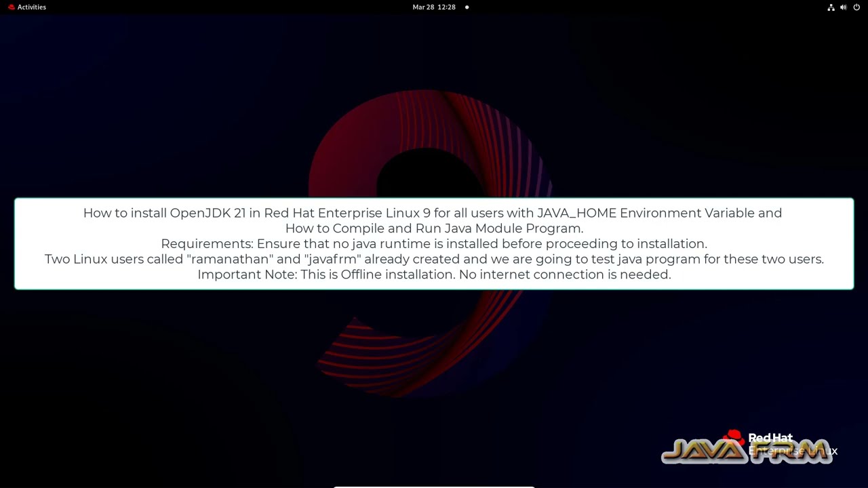Click the network status icon
Screen dimensions: 868x488
(x=831, y=7)
